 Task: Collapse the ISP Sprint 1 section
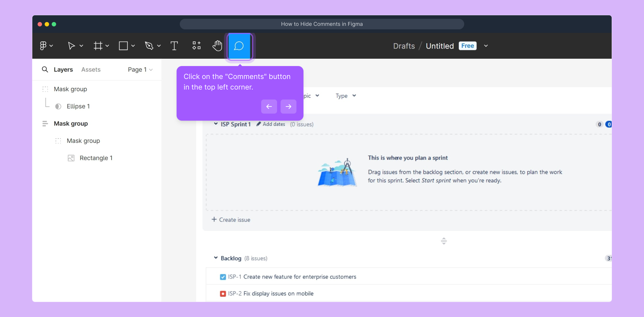[x=216, y=124]
